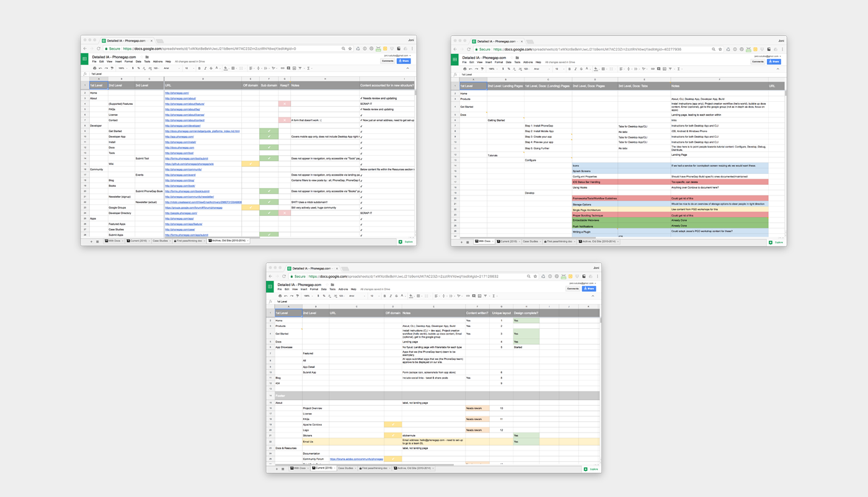The height and width of the screenshot is (497, 868).
Task: Toggle Strikethrough in the Archive sheet window toolbar
Action: 211,68
